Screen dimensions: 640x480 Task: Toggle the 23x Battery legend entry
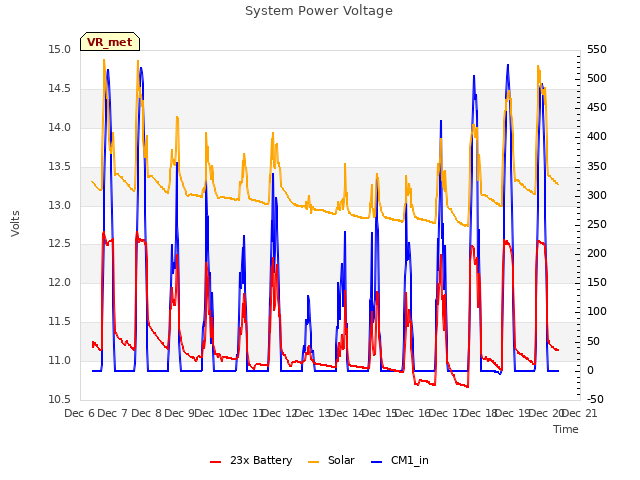click(x=251, y=460)
